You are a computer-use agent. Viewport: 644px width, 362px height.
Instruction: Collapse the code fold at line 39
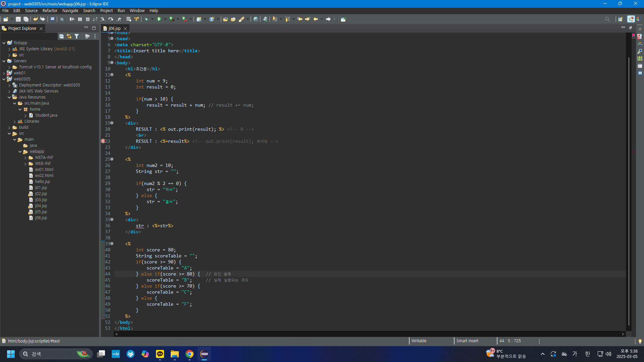(x=112, y=244)
